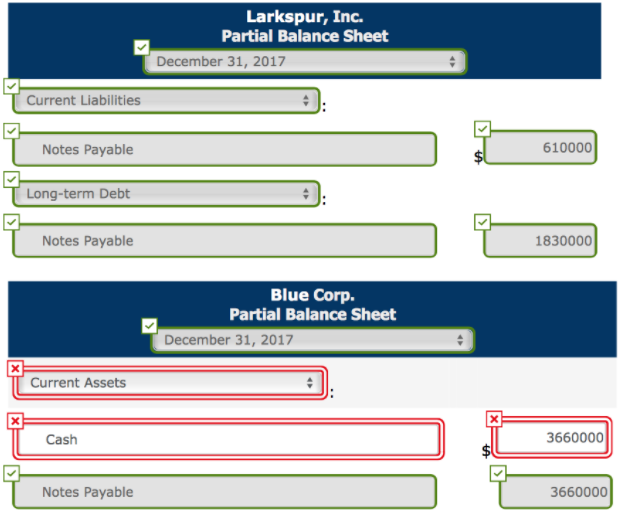Click Blue Corp. Notes Payable name field
The width and height of the screenshot is (621, 516).
225,491
